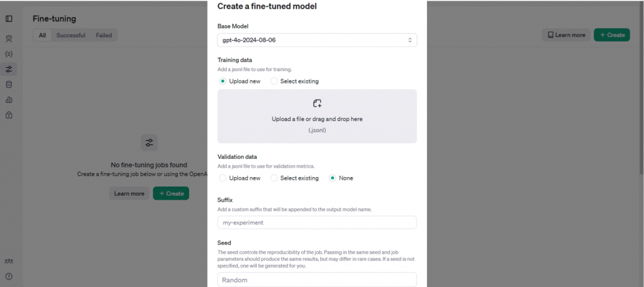
Task: Open the Storage database icon in sidebar
Action: [9, 84]
